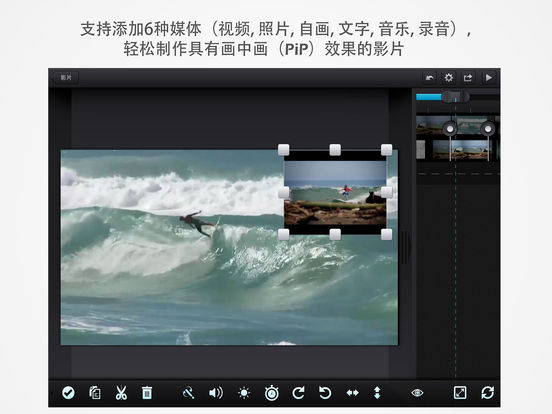Image resolution: width=552 pixels, height=414 pixels.
Task: Click the share export icon
Action: [468, 77]
